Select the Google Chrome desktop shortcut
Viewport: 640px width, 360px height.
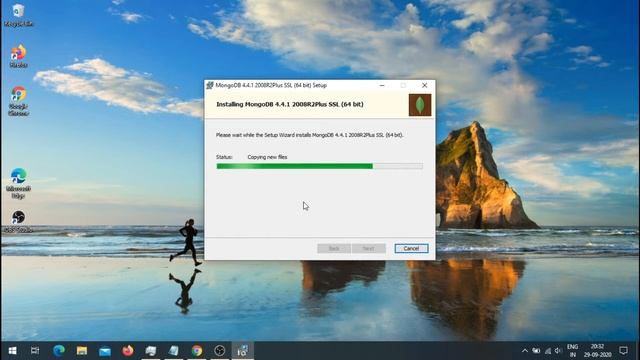coord(18,101)
